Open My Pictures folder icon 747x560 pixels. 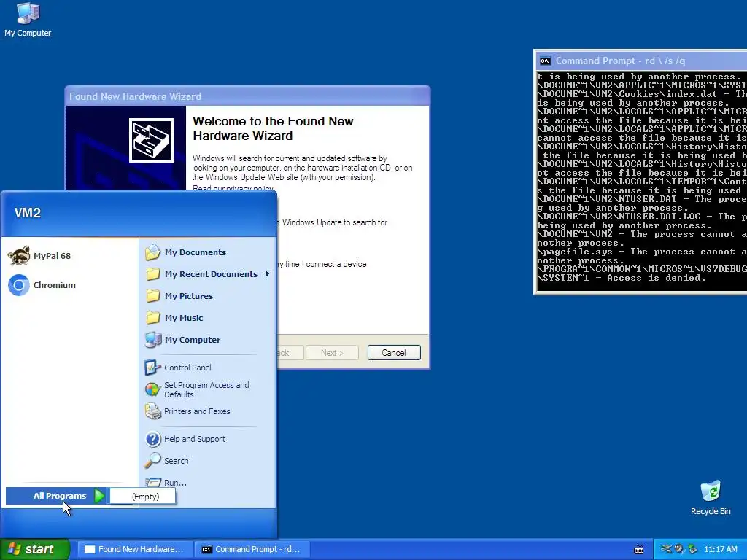click(153, 296)
